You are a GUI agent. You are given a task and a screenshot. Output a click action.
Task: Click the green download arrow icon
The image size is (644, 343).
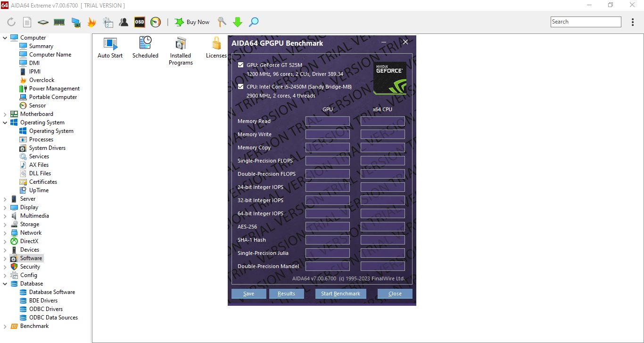(x=238, y=22)
